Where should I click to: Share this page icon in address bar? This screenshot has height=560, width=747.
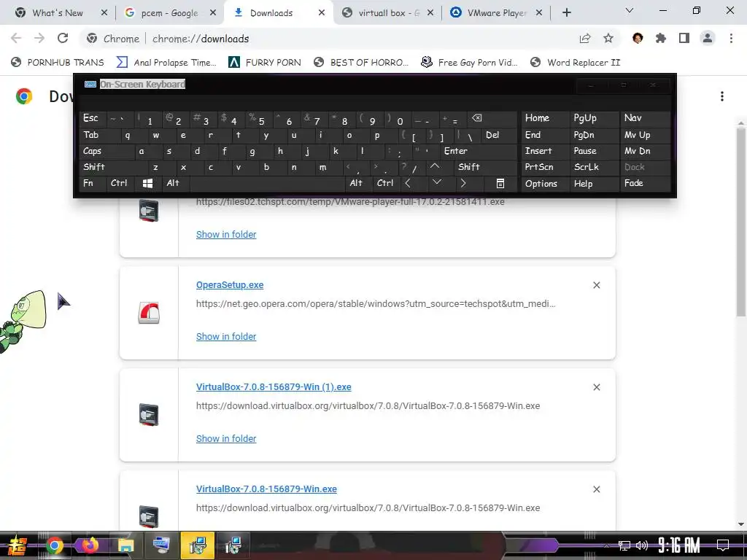tap(584, 38)
